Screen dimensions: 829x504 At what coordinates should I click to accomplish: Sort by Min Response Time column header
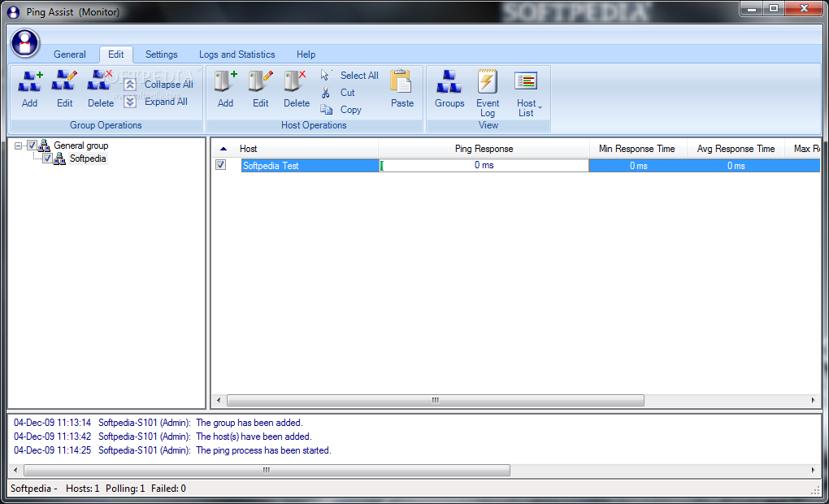[x=637, y=149]
